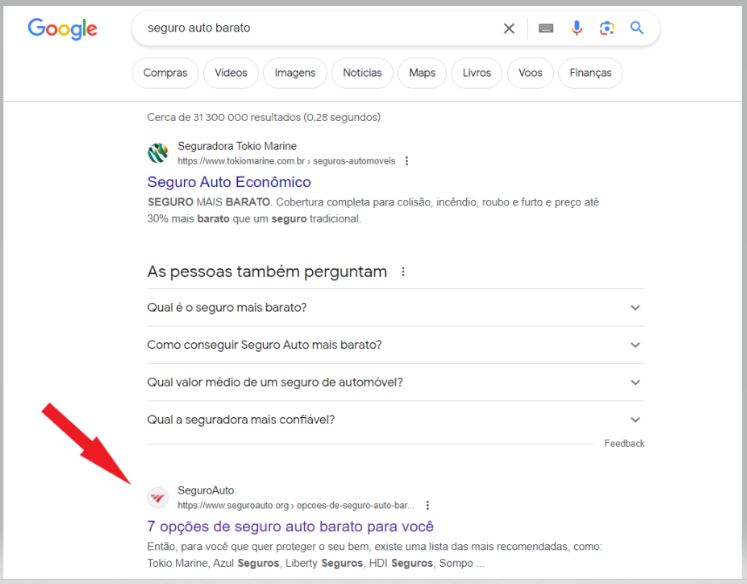This screenshot has width=747, height=584.
Task: Click the Feedback link
Action: point(624,443)
